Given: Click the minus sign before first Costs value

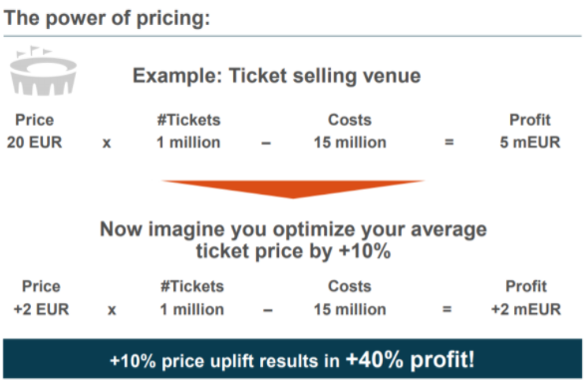Looking at the screenshot, I should (x=266, y=143).
